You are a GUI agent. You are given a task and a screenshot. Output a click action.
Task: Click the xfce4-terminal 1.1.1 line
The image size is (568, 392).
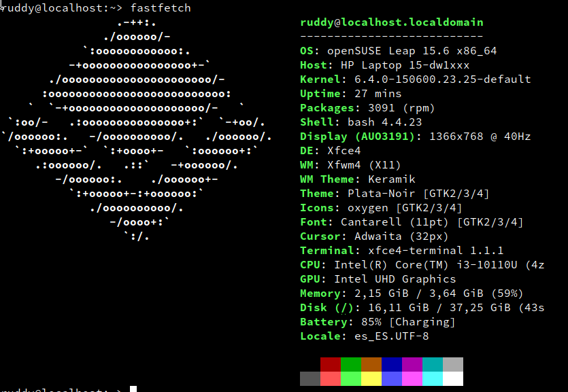coord(401,250)
